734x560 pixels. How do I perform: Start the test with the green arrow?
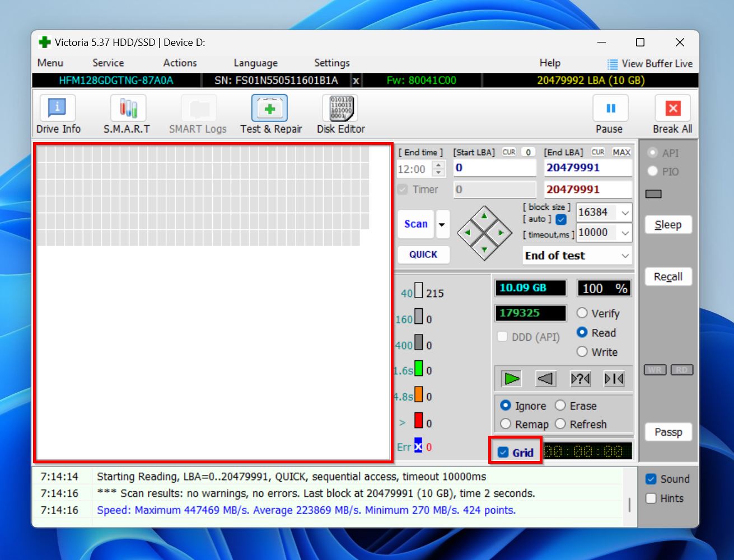click(510, 379)
